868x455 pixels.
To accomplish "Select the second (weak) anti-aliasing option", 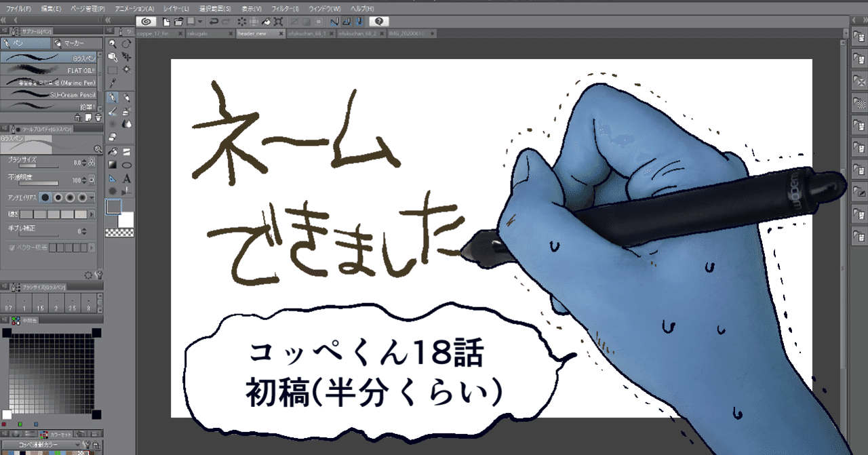I will tap(58, 197).
